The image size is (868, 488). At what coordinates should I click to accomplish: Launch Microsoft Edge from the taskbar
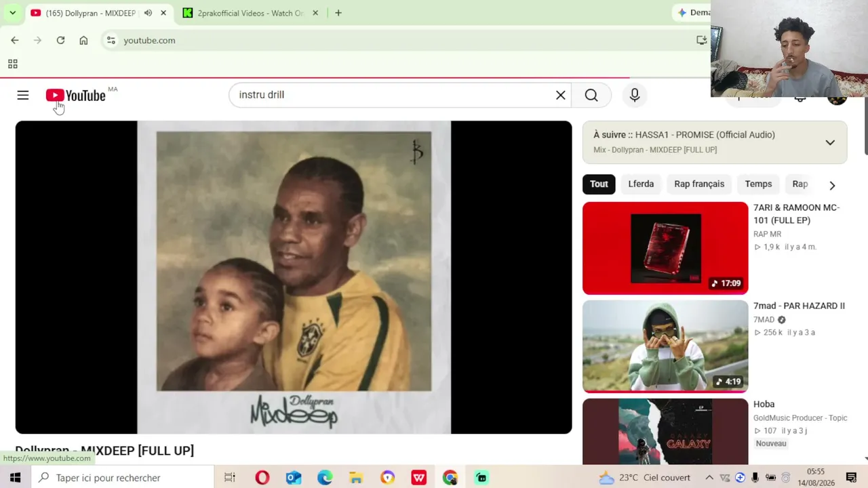tap(325, 478)
